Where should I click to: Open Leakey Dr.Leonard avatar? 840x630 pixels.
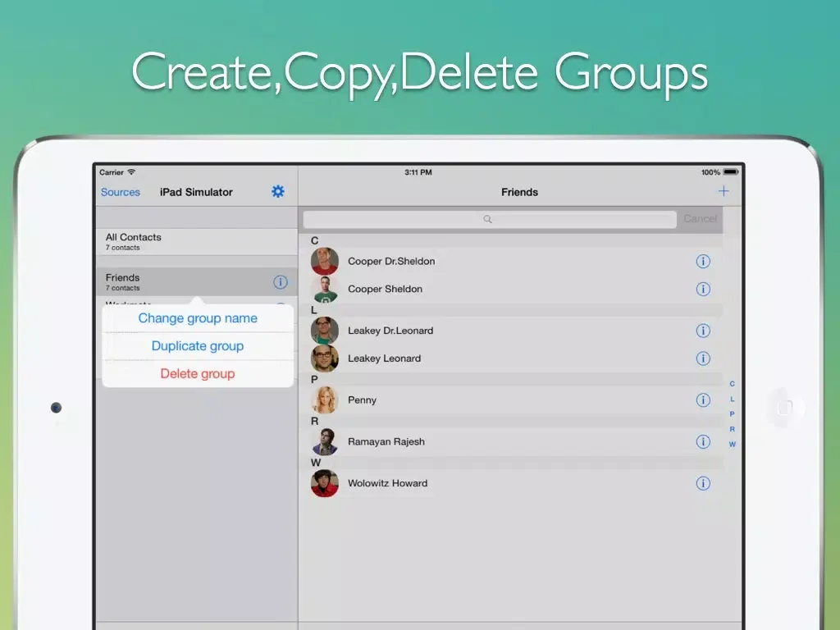coord(325,331)
